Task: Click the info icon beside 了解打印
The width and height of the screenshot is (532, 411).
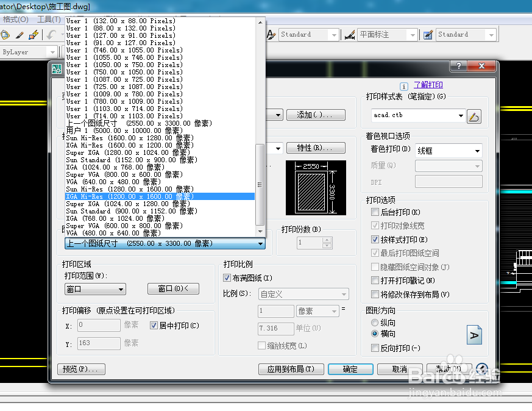Action: click(403, 86)
